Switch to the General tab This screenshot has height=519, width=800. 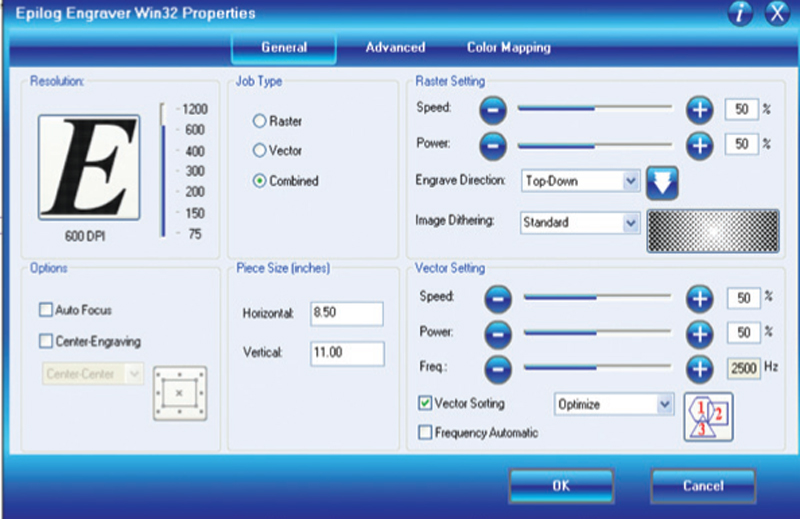pos(284,47)
